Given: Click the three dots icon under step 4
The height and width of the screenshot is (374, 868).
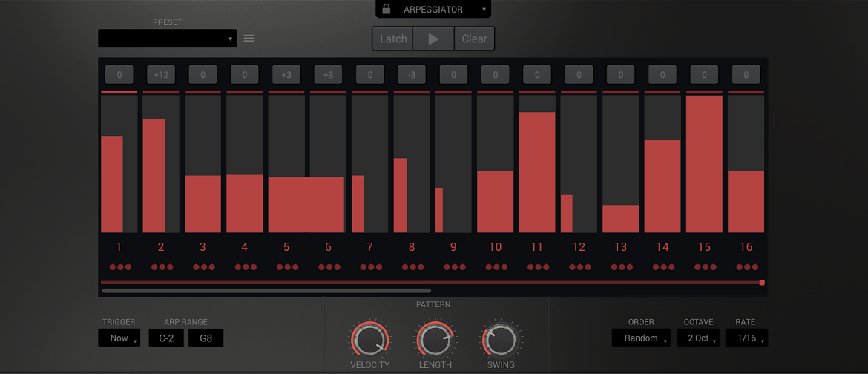Looking at the screenshot, I should pyautogui.click(x=246, y=267).
